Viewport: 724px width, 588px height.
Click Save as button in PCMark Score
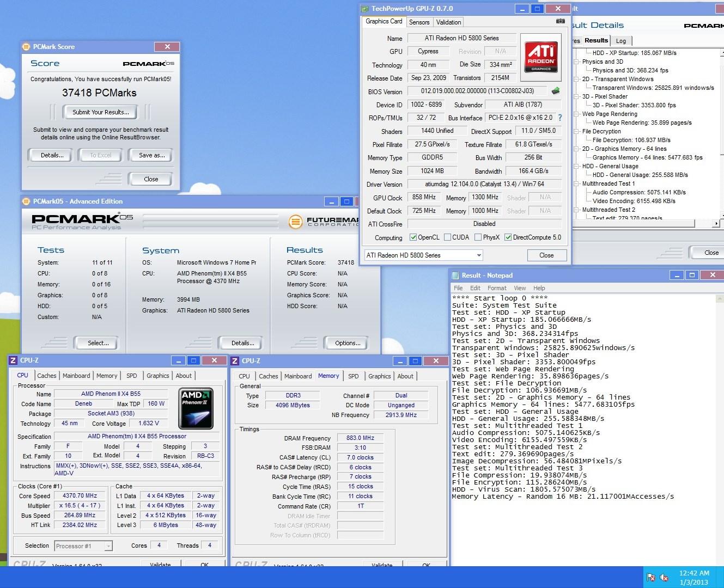(152, 155)
